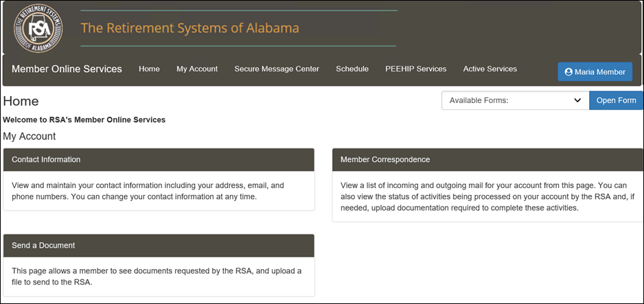
Task: Expand the Available Forms dropdown
Action: click(x=516, y=100)
